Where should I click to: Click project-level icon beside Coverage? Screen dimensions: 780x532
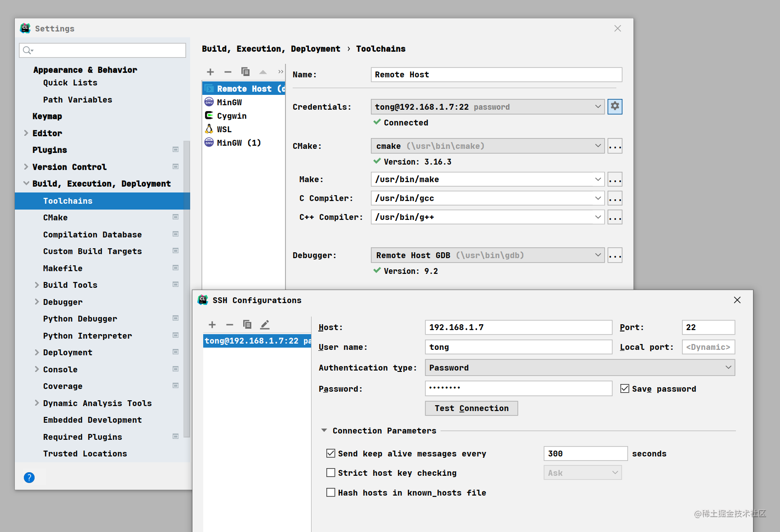pos(175,386)
